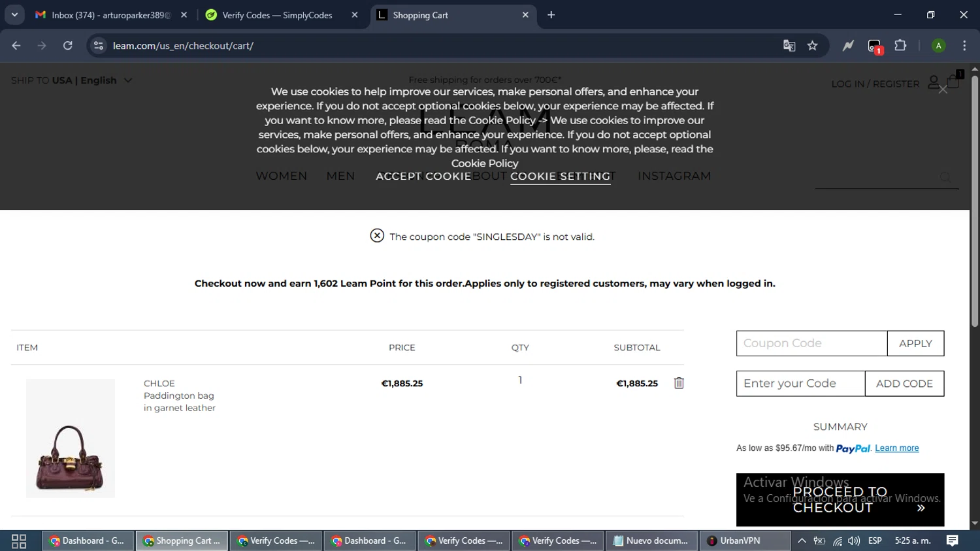Open the Extensions puzzle icon
980x551 pixels.
coord(900,46)
